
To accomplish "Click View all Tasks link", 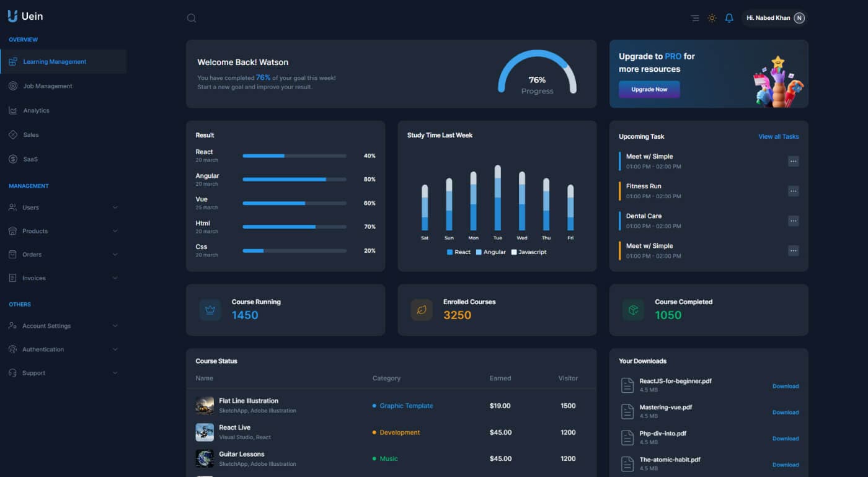I will (779, 136).
